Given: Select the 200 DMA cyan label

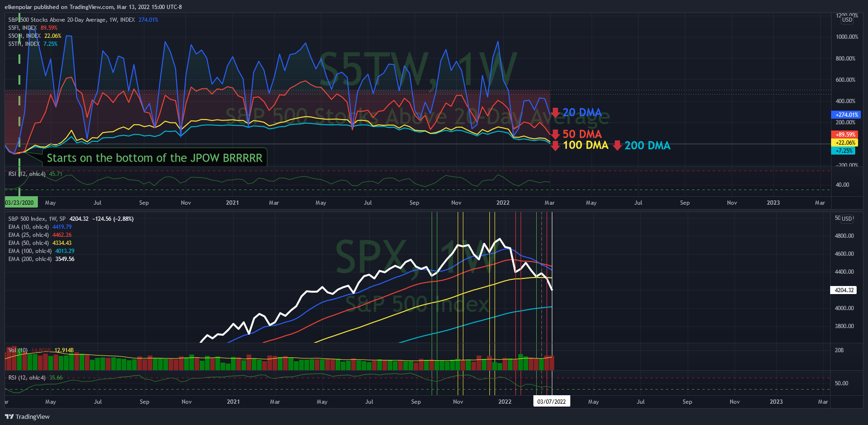Looking at the screenshot, I should tap(647, 146).
